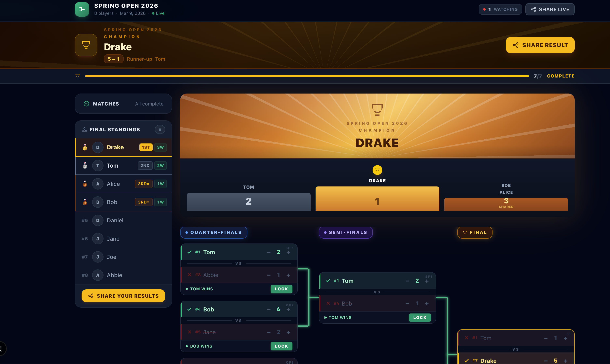Screen dimensions: 610x364
Task: Click the trophy icon beside the champion banner
Action: [x=86, y=45]
